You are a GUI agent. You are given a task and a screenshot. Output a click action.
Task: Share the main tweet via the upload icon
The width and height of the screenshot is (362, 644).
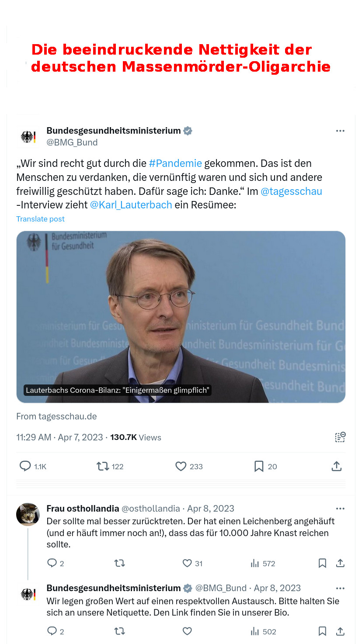click(x=336, y=466)
